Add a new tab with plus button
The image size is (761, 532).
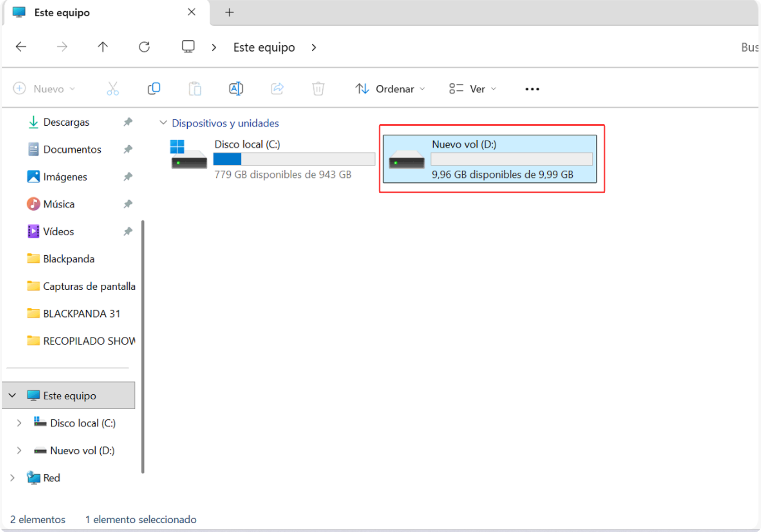point(229,13)
